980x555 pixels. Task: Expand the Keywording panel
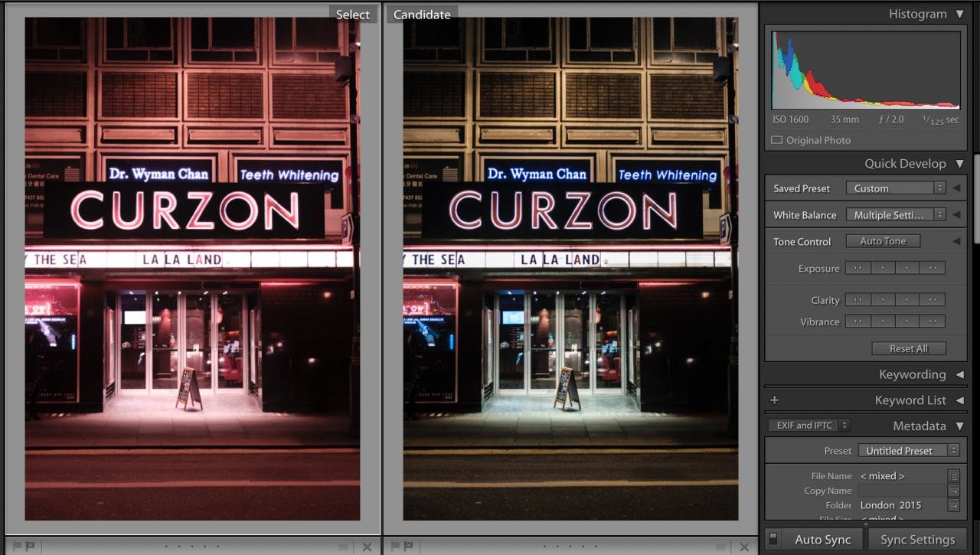coord(960,374)
